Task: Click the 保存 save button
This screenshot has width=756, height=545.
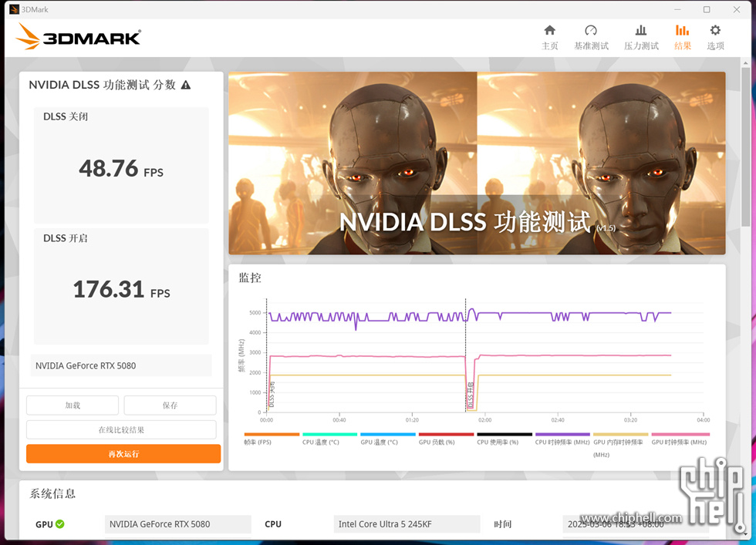Action: click(x=170, y=405)
